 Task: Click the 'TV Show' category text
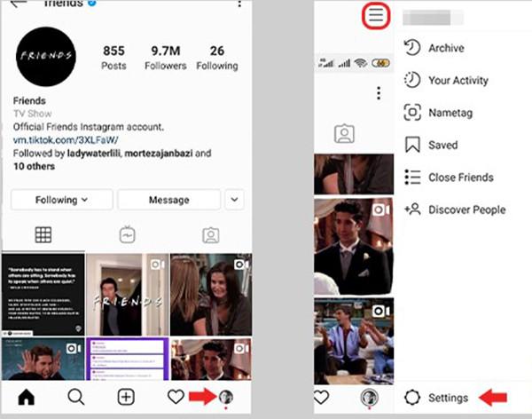pyautogui.click(x=32, y=114)
